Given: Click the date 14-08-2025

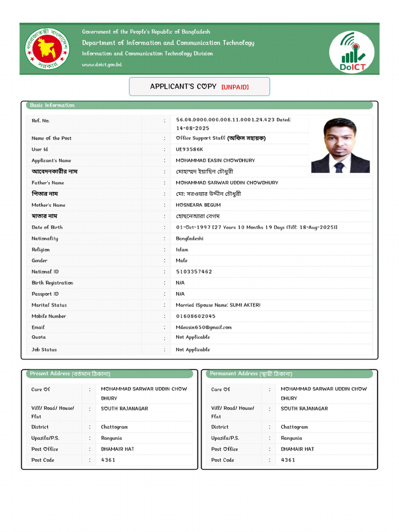Looking at the screenshot, I should (192, 128).
